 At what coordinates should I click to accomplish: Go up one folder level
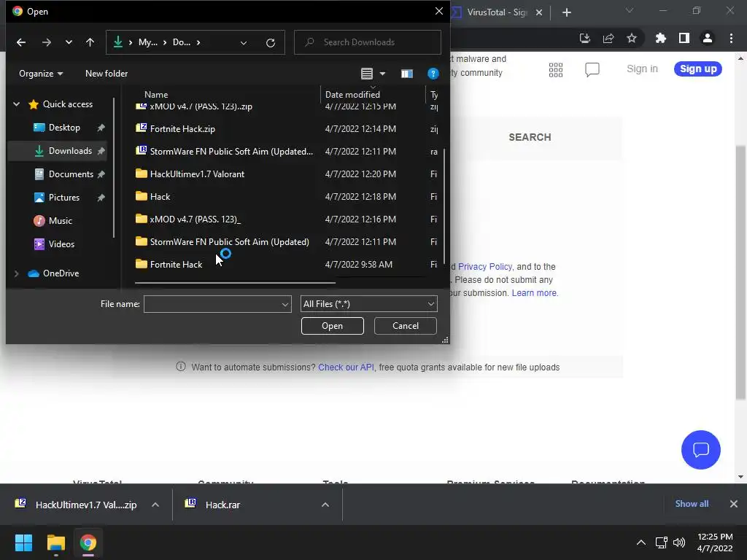[x=90, y=42]
